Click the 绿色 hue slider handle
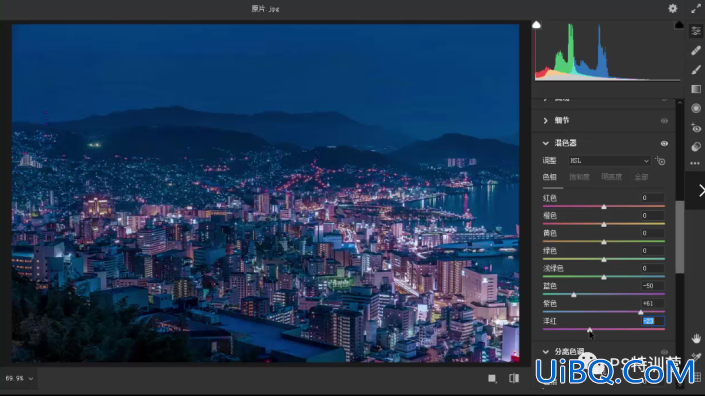 click(604, 259)
